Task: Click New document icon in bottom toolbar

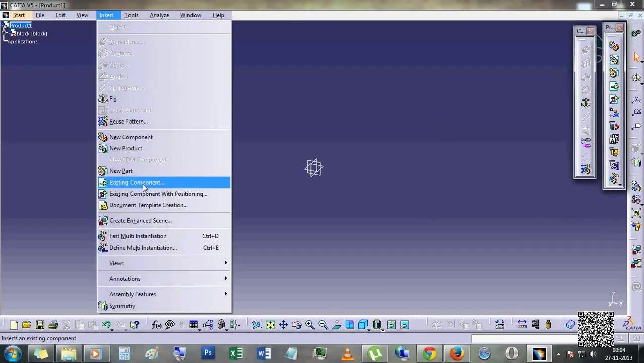Action: (14, 325)
